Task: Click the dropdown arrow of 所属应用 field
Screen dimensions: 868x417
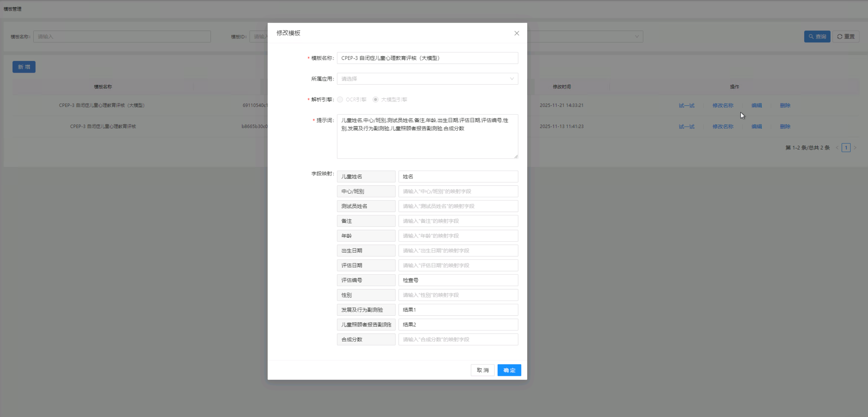Action: (512, 79)
